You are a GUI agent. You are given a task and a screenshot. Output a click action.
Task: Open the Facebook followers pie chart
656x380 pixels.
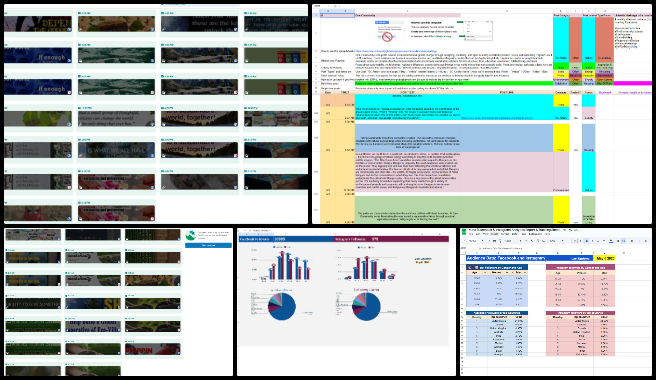click(x=282, y=306)
